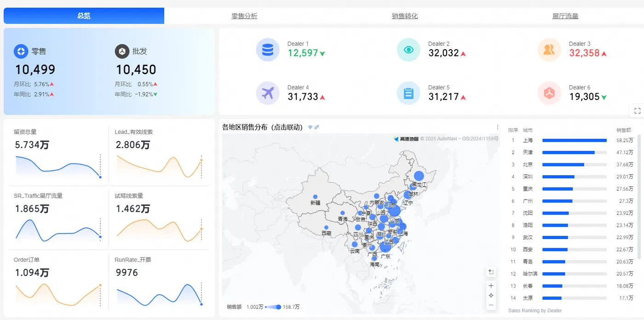Click Dealer 6 value 19,305
Viewport: 644px width, 320px height.
(x=584, y=97)
